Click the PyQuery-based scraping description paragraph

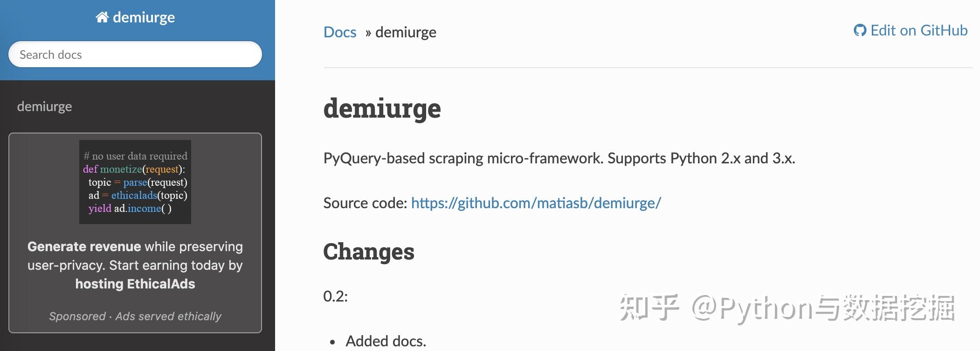click(559, 158)
